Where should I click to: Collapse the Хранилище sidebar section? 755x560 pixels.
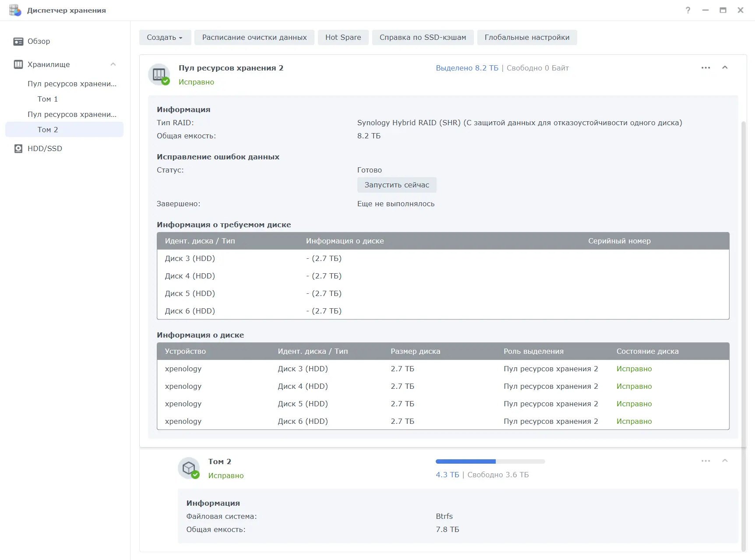pos(113,64)
